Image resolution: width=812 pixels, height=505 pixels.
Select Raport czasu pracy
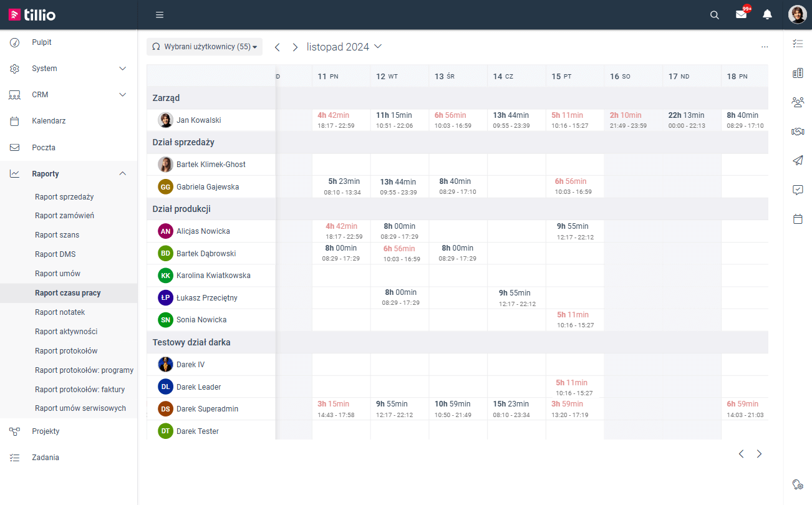tap(68, 293)
